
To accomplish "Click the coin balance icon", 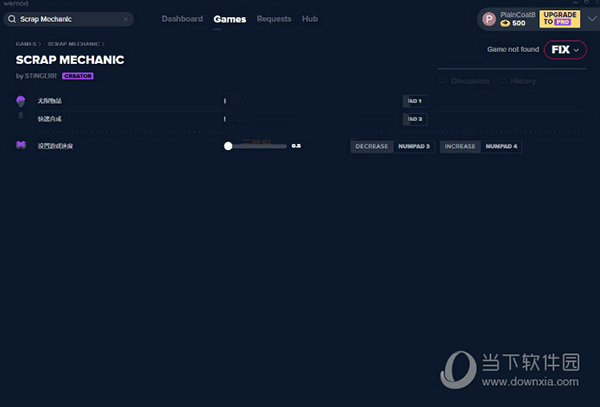I will coord(505,23).
